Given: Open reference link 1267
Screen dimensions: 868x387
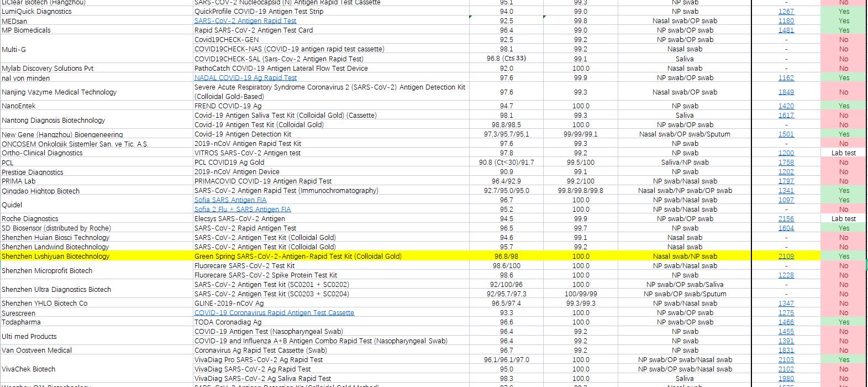Looking at the screenshot, I should click(786, 12).
